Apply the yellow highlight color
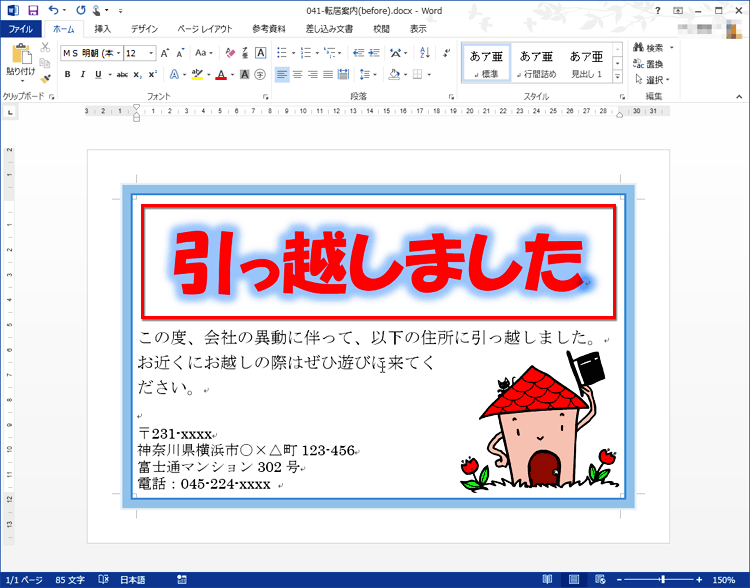This screenshot has width=750, height=588. 197,75
